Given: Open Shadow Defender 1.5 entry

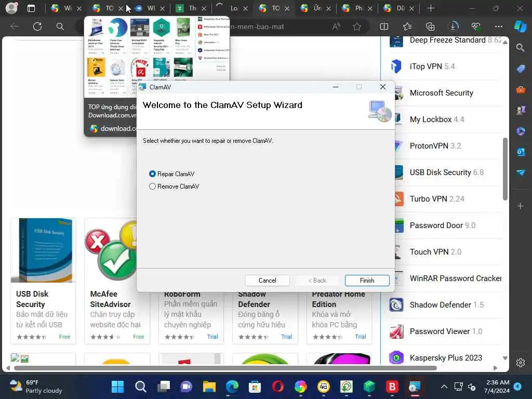Looking at the screenshot, I should [446, 304].
